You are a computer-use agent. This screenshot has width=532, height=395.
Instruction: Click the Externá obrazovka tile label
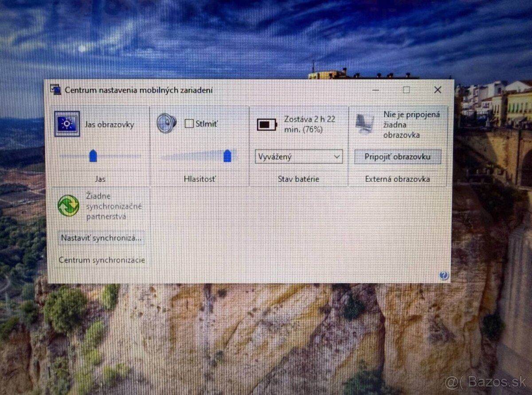tap(397, 179)
